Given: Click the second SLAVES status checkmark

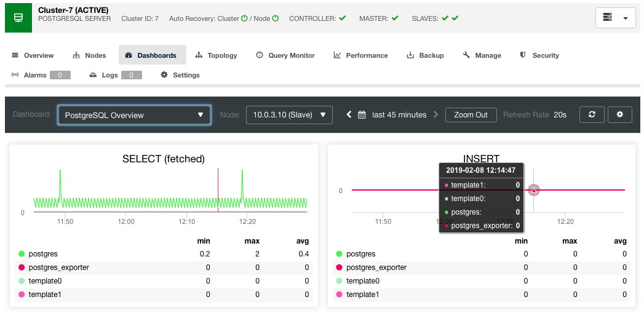Looking at the screenshot, I should pyautogui.click(x=455, y=18).
